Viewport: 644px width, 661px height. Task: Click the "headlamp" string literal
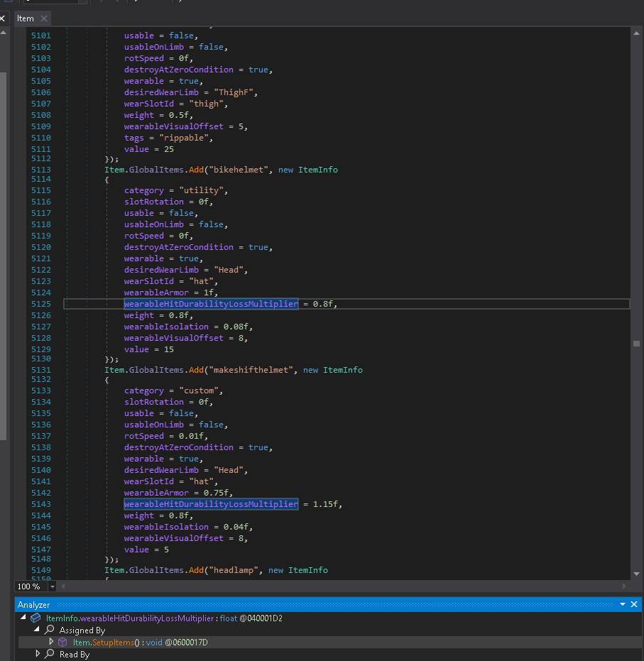(234, 570)
